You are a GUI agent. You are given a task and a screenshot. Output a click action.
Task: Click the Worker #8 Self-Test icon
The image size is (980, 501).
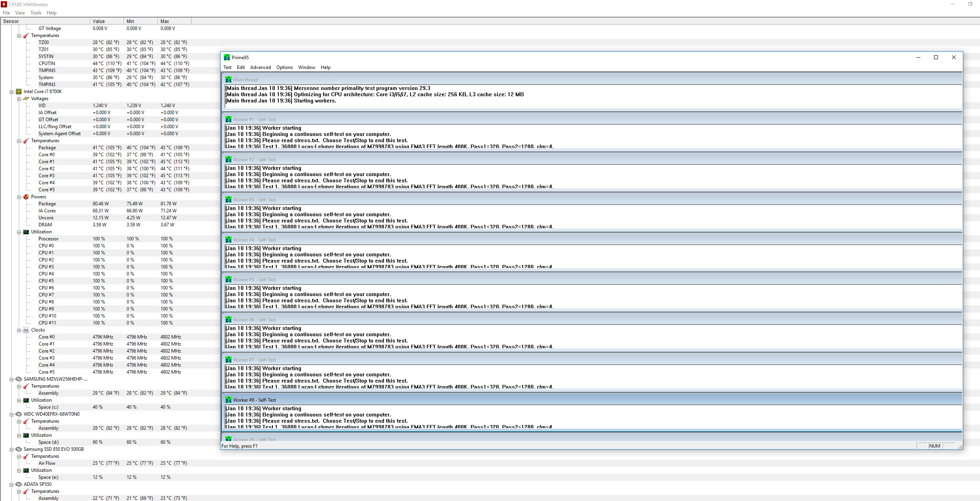click(228, 400)
